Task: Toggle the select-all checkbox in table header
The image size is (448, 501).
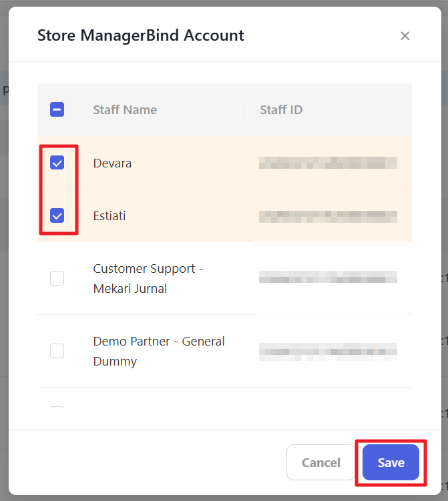Action: (57, 110)
